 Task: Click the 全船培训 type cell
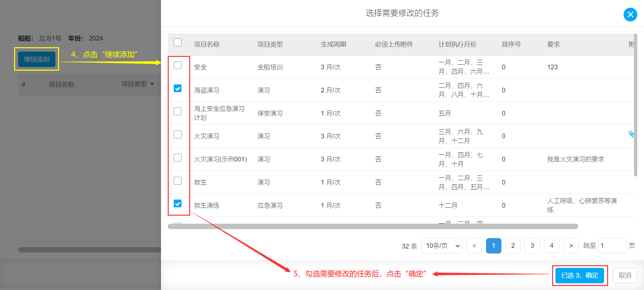pos(270,67)
